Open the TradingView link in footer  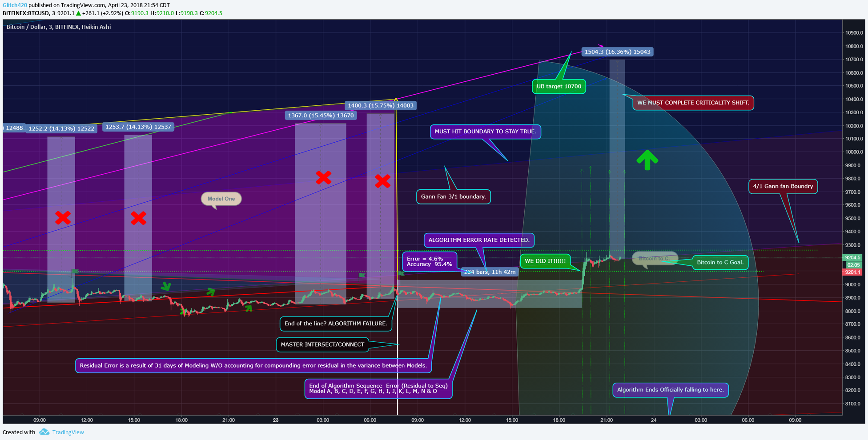(x=68, y=432)
